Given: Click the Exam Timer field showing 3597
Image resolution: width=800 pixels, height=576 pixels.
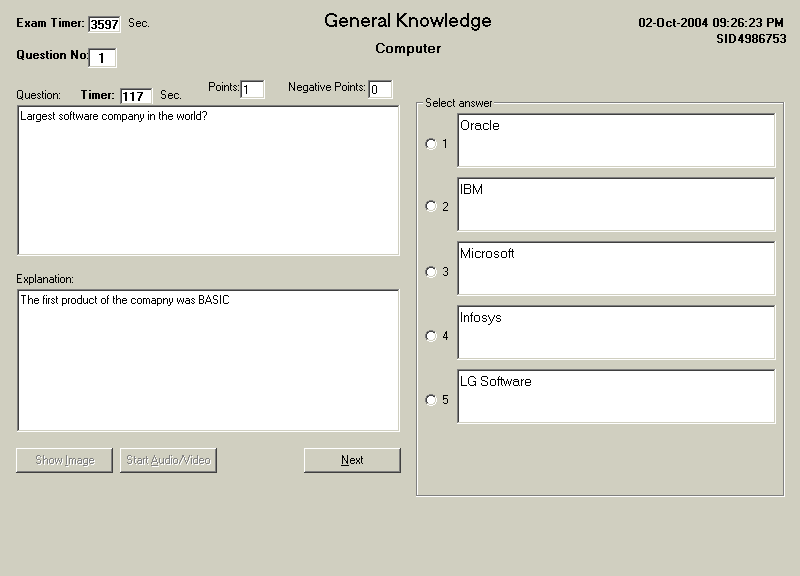Looking at the screenshot, I should click(x=104, y=24).
